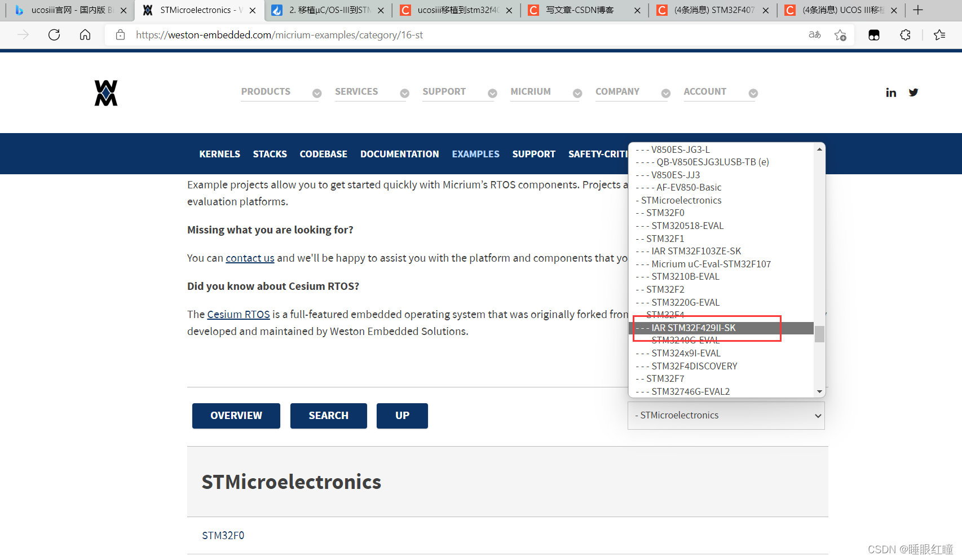Open a new browser tab
The height and width of the screenshot is (560, 962).
[x=918, y=10]
